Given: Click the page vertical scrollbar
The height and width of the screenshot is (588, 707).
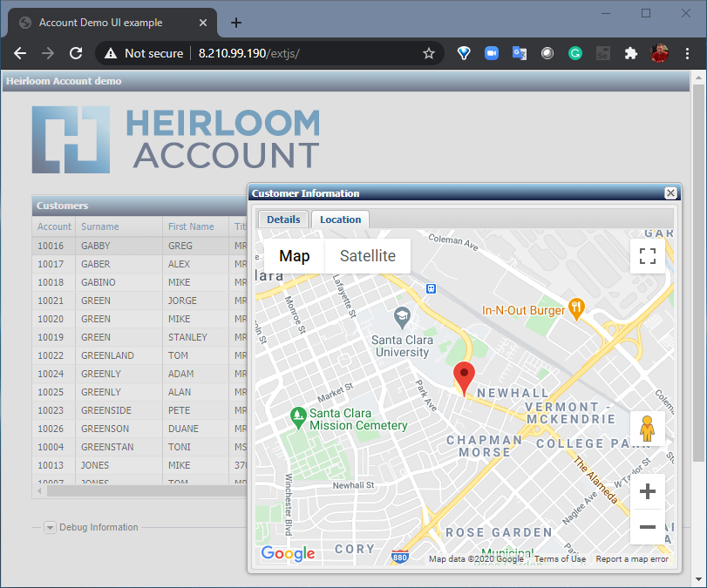Looking at the screenshot, I should (698, 273).
